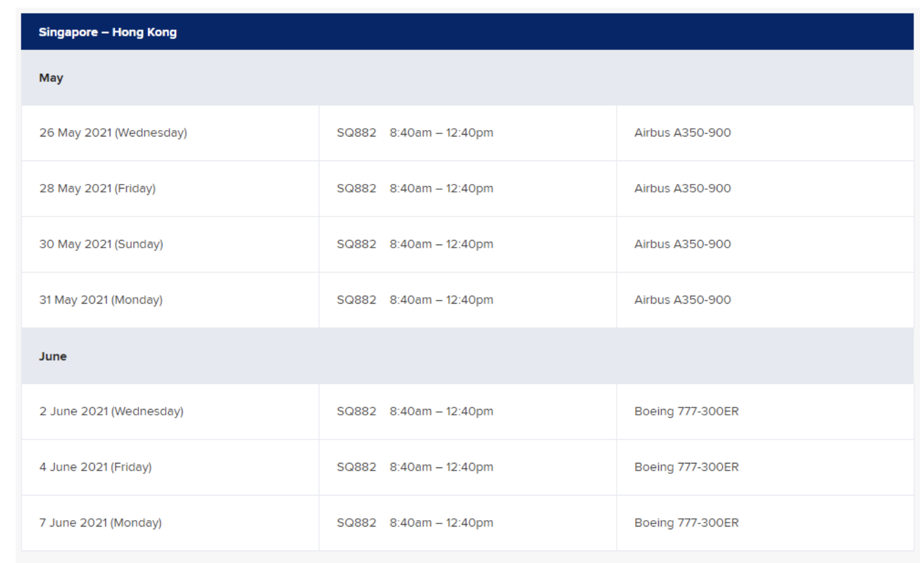Select the June section header row
924x563 pixels.
pyautogui.click(x=467, y=356)
